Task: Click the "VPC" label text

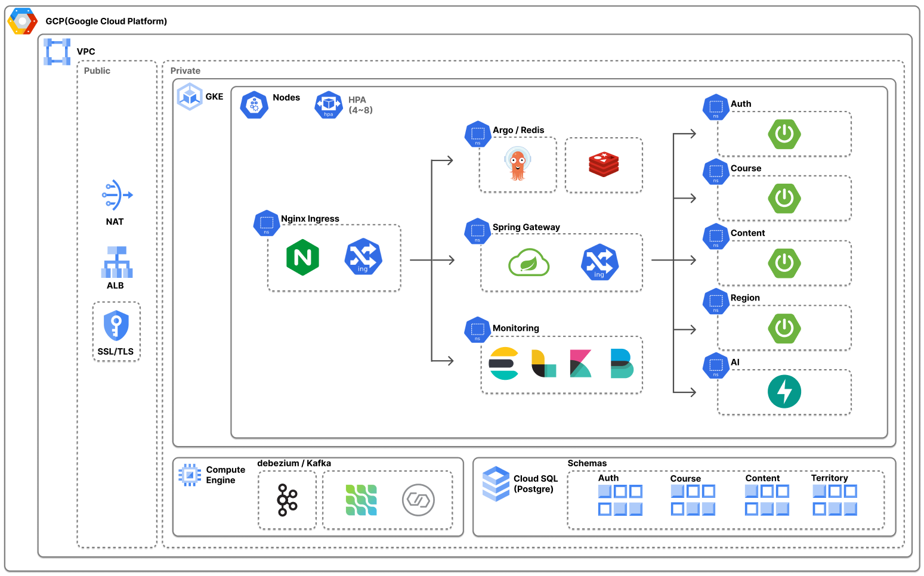Action: tap(86, 52)
